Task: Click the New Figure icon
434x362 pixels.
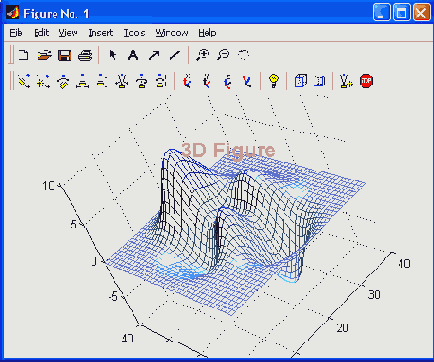Action: (x=23, y=55)
